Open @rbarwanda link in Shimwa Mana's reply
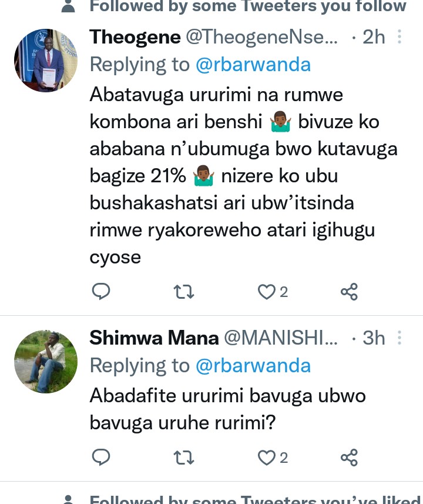This screenshot has height=504, width=423. [253, 366]
